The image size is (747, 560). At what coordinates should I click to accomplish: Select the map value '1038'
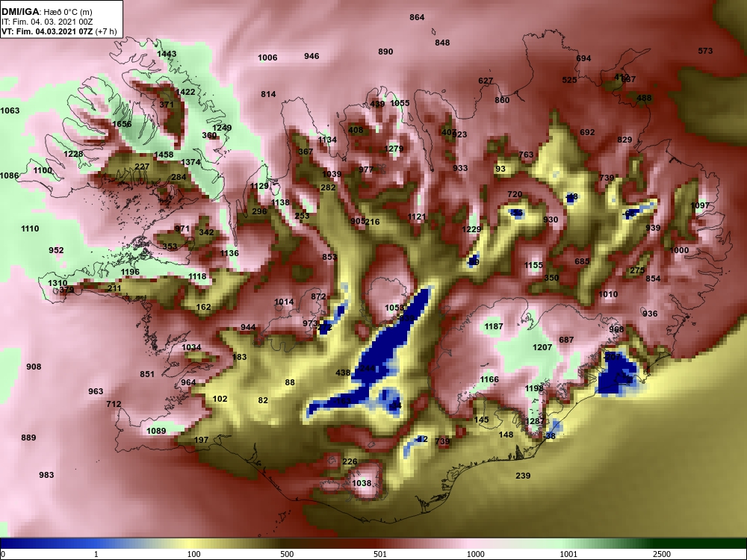point(361,483)
